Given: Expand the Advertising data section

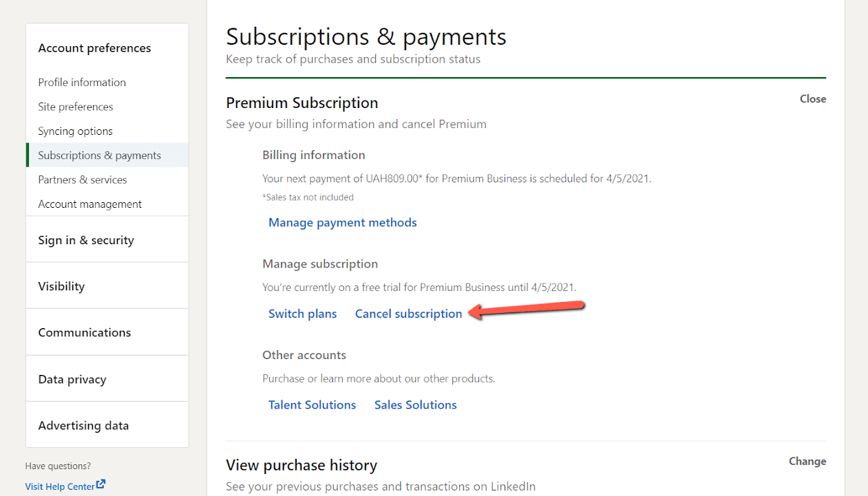Looking at the screenshot, I should click(x=83, y=425).
